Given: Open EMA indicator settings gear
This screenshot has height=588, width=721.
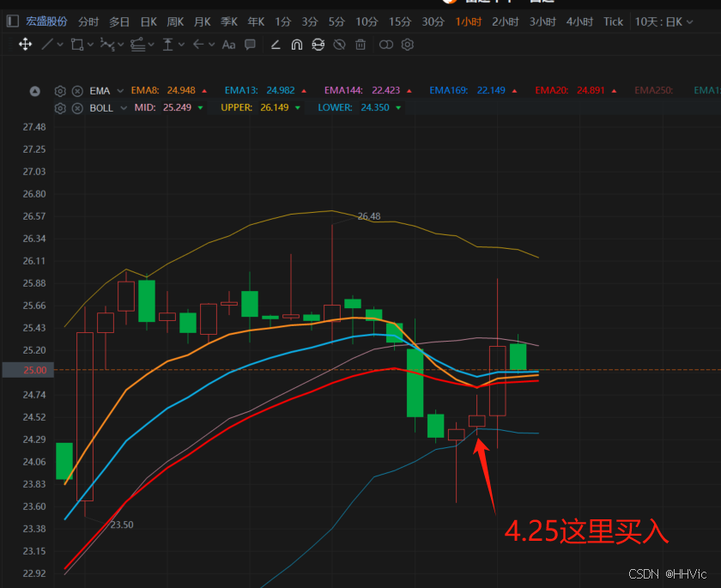Looking at the screenshot, I should tap(60, 91).
